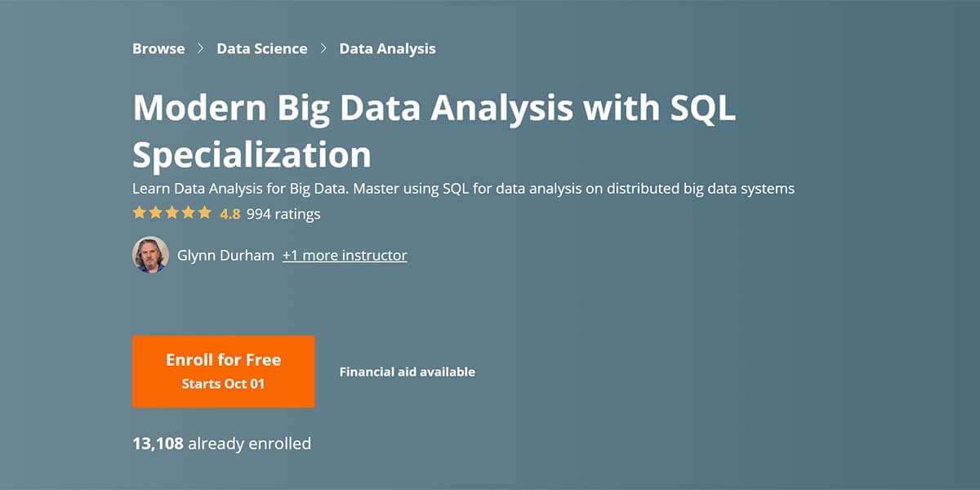
Task: Click Glynn Durham's profile photo
Action: coord(150,255)
